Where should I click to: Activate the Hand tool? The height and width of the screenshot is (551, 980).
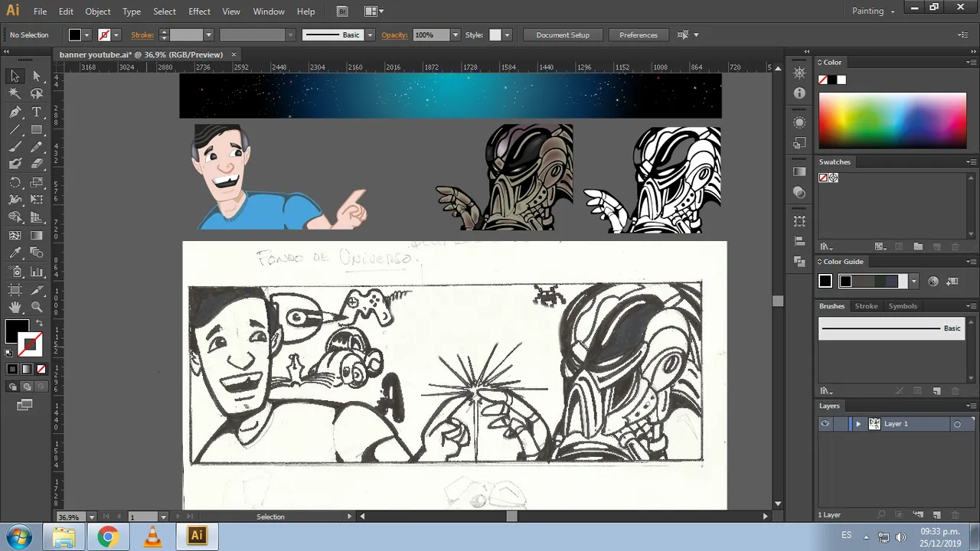pos(15,307)
